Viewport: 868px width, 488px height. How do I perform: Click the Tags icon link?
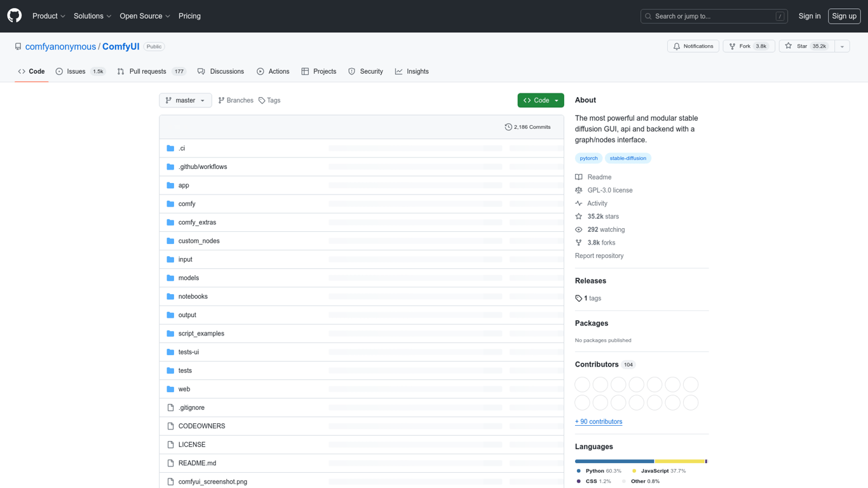coord(262,100)
